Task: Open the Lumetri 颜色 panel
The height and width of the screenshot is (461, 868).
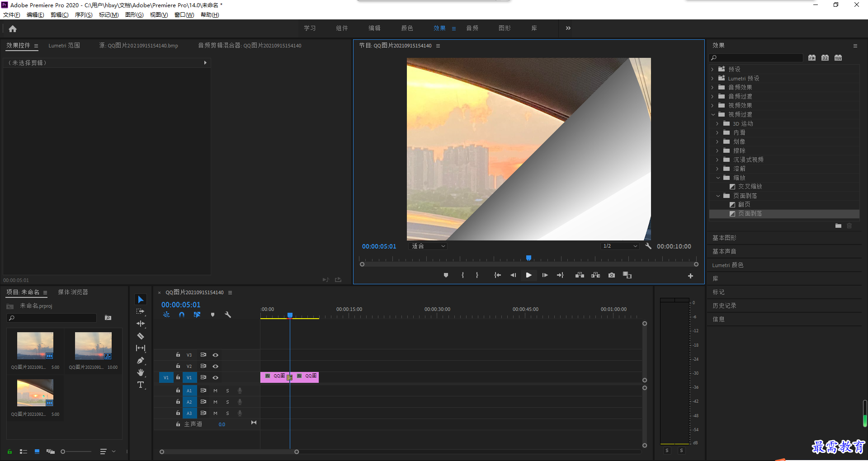Action: (727, 265)
